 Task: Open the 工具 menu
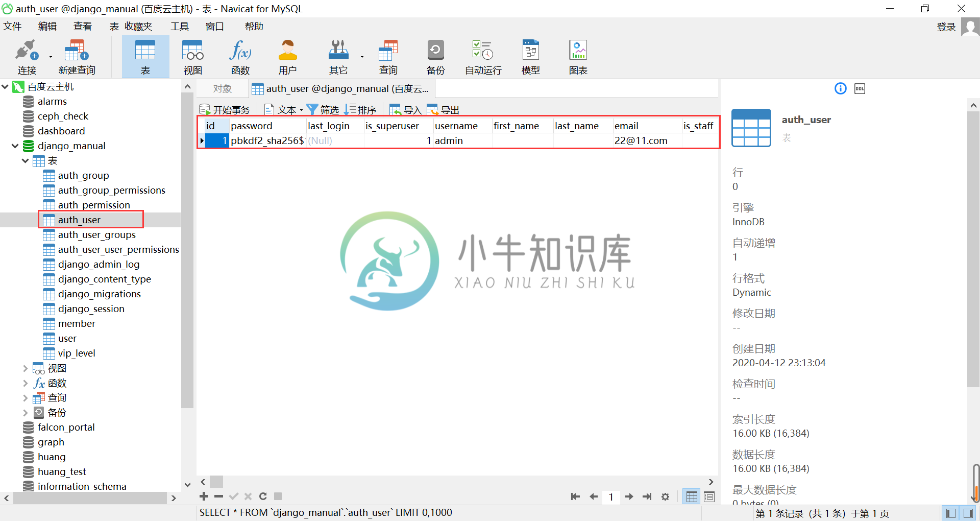click(x=180, y=26)
